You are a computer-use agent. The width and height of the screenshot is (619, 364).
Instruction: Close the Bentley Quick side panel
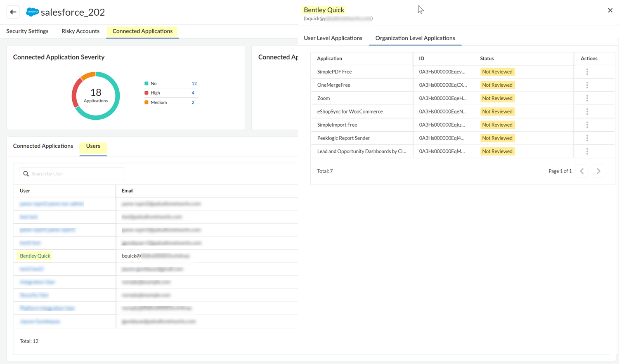610,10
